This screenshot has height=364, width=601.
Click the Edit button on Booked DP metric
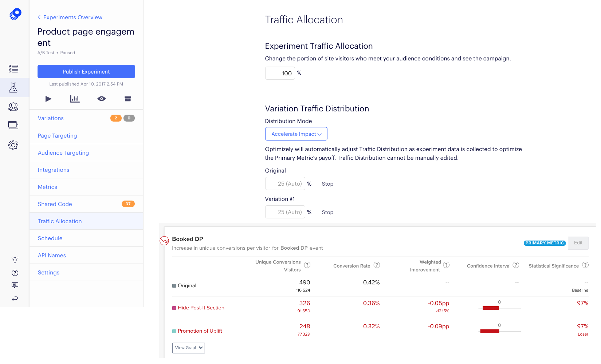578,243
